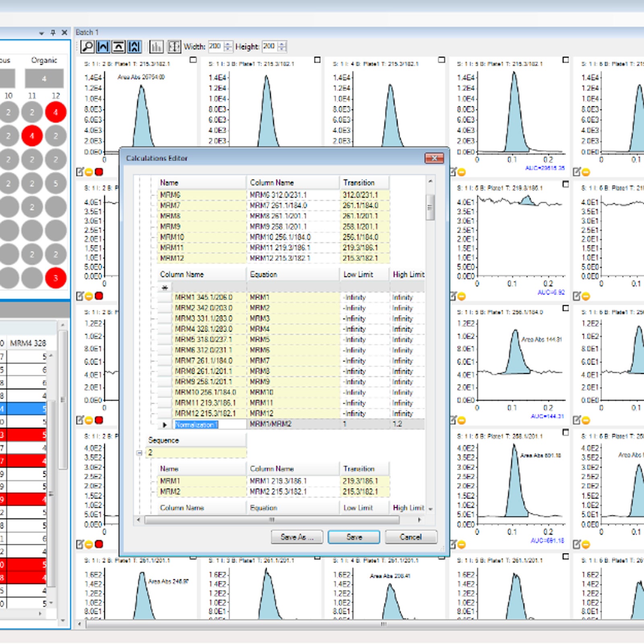Pin the left plate panel with pushpin icon
This screenshot has height=644, width=644.
coord(53,33)
